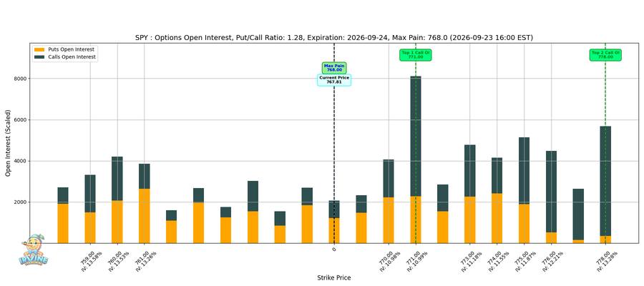Click the 'Open Interest (Scaled)' axis label
This screenshot has height=286, width=644.
(x=8, y=143)
